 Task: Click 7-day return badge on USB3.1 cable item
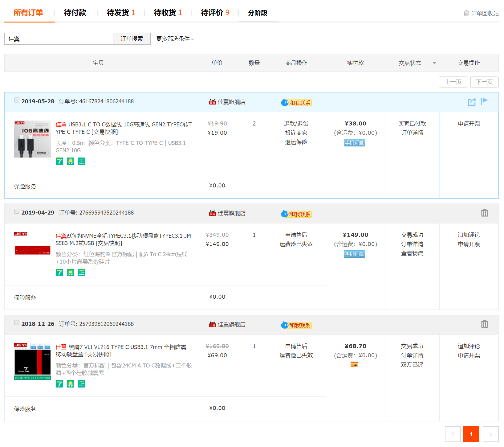tap(59, 161)
